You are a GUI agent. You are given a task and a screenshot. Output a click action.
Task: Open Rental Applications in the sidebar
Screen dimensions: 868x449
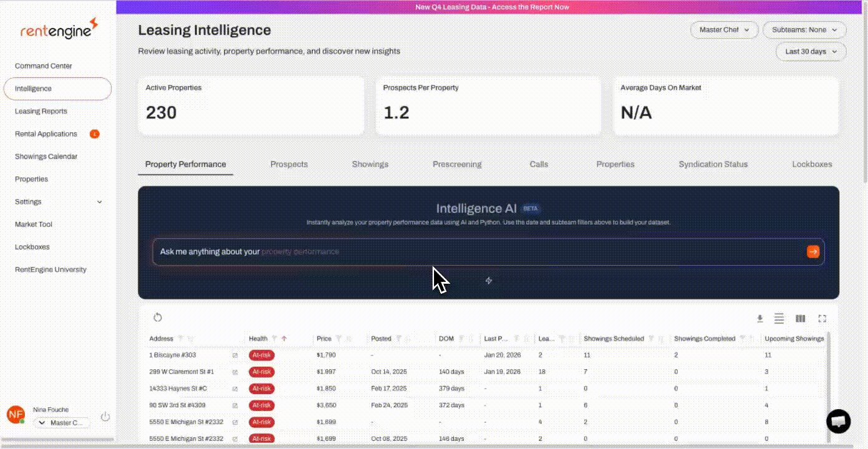click(x=46, y=133)
